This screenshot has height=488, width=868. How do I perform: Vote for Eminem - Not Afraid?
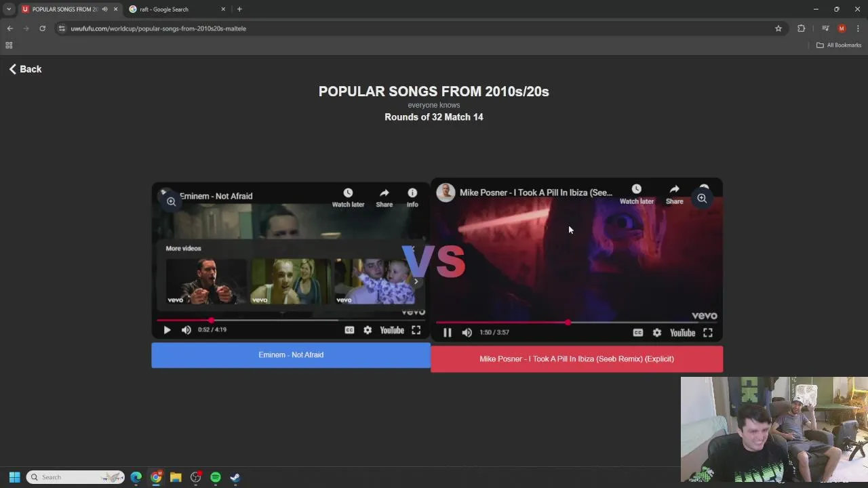tap(291, 355)
